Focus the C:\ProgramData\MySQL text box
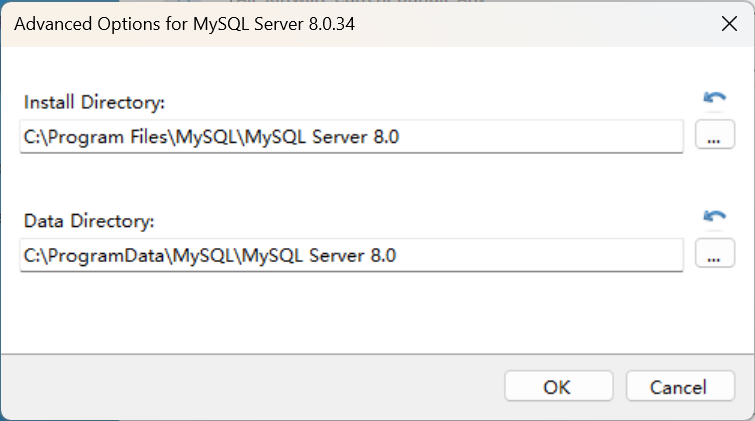The image size is (755, 421). 350,255
